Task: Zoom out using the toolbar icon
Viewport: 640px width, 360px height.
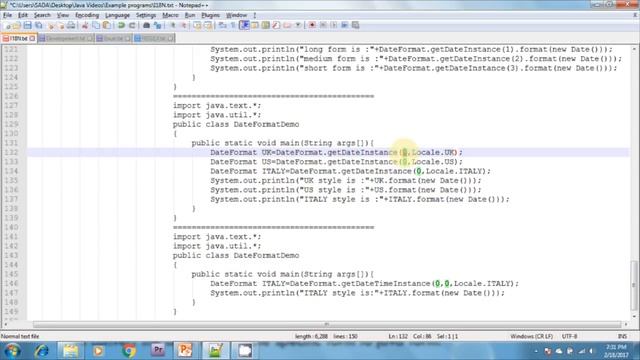Action: coord(184,25)
